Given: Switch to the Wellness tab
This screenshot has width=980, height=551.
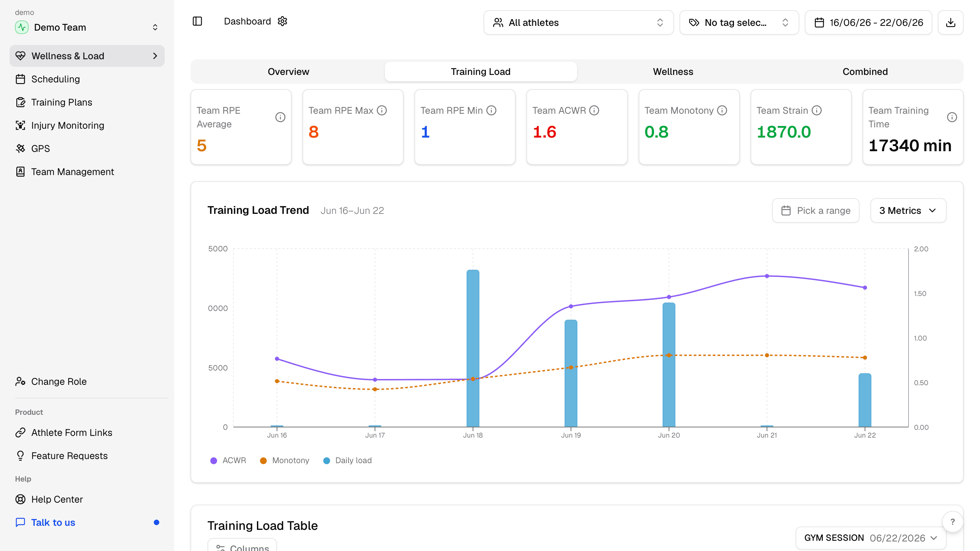Looking at the screenshot, I should click(673, 72).
